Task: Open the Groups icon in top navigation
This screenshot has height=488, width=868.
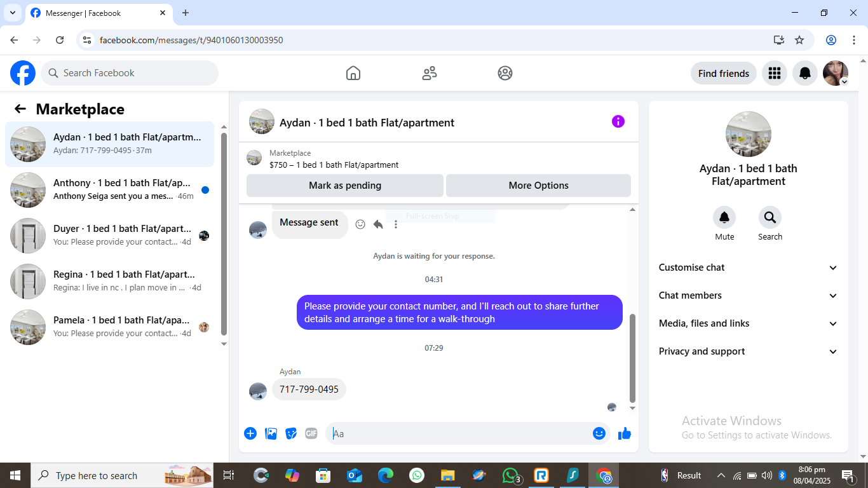Action: (x=505, y=73)
